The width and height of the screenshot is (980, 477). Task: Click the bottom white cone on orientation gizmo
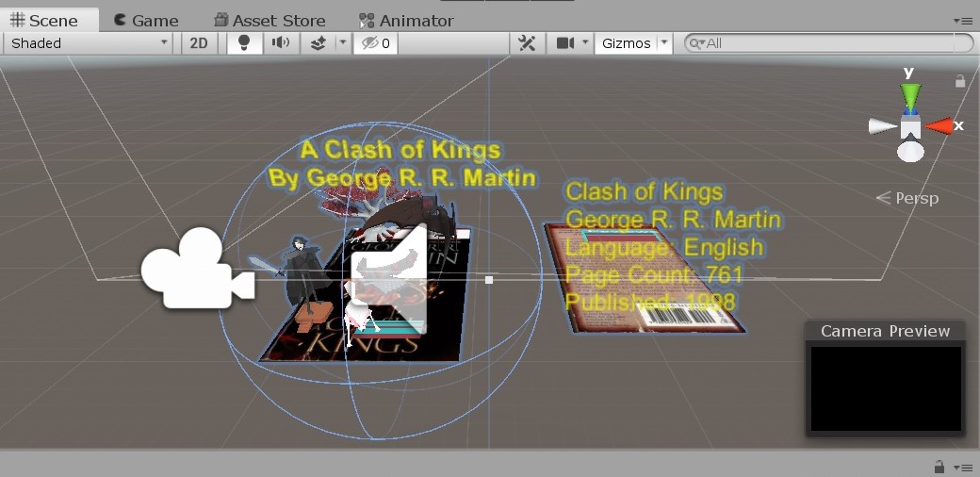(x=910, y=151)
